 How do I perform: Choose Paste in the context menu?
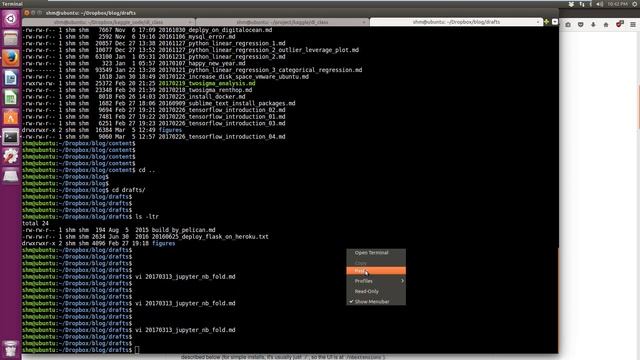pyautogui.click(x=376, y=271)
